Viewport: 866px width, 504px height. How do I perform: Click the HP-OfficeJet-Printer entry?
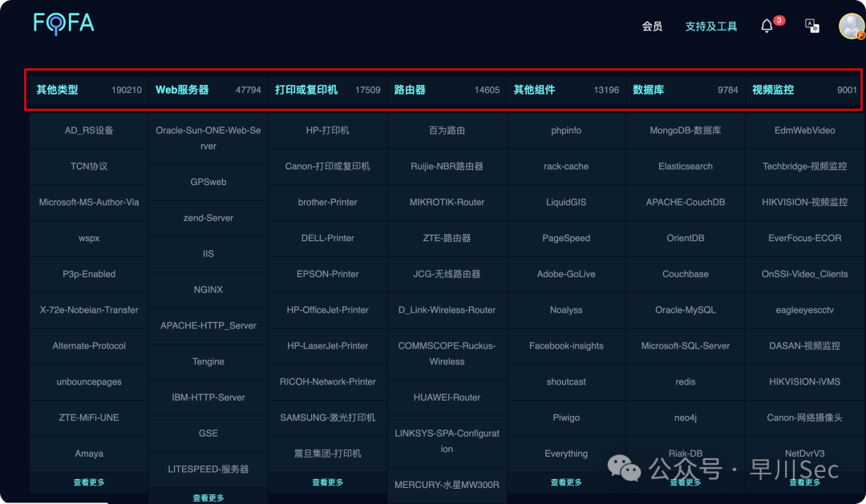coord(327,309)
